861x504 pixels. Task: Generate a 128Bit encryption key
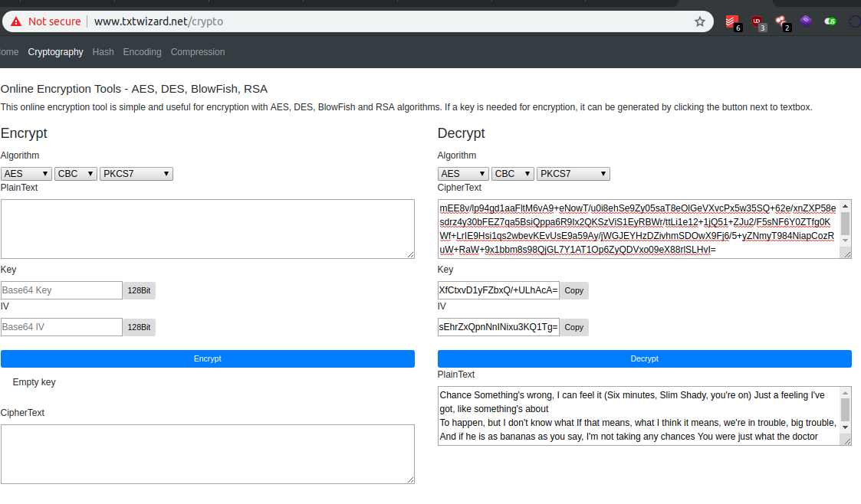tap(140, 290)
